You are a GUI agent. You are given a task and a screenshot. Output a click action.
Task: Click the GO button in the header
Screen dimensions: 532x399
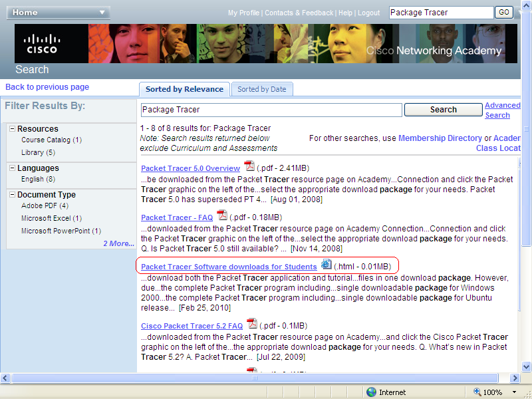pyautogui.click(x=504, y=13)
